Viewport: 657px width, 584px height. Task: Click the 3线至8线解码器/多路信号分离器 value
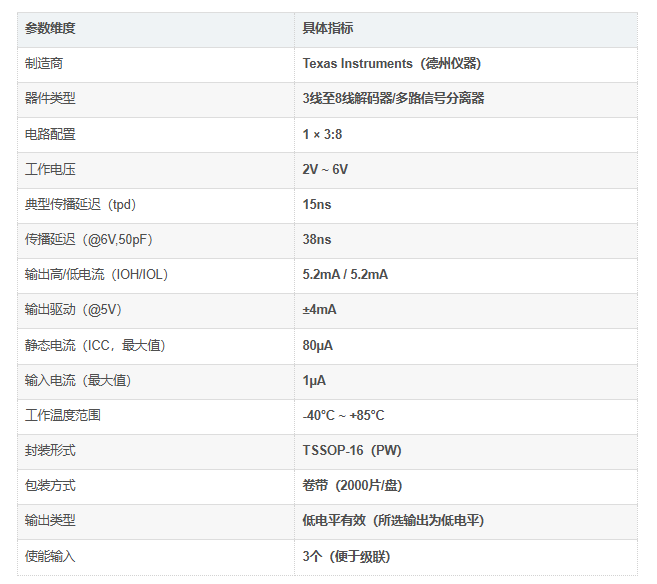[x=393, y=99]
